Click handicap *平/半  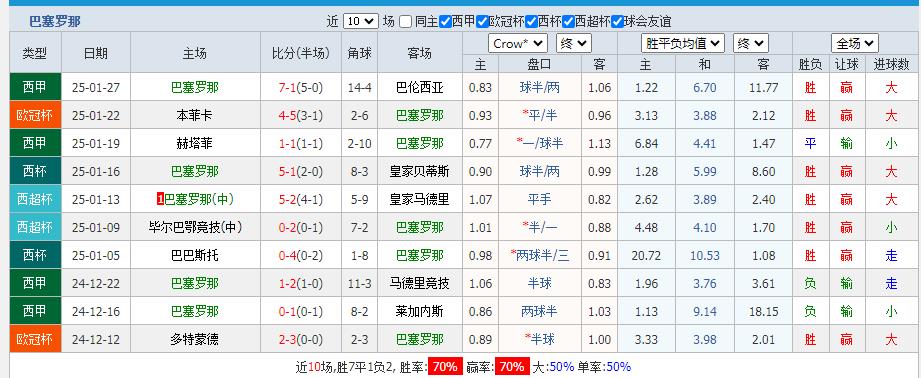[540, 116]
